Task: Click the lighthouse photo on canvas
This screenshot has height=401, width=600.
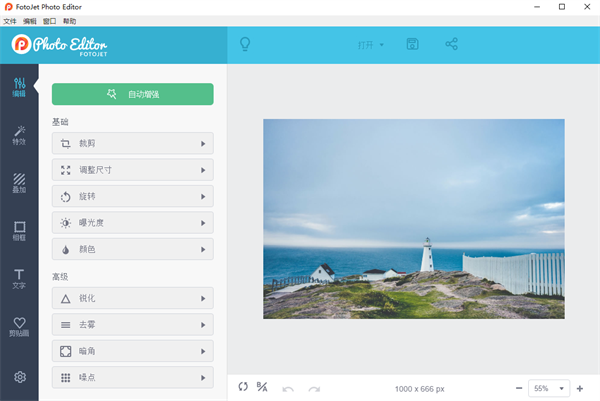Action: [x=413, y=218]
